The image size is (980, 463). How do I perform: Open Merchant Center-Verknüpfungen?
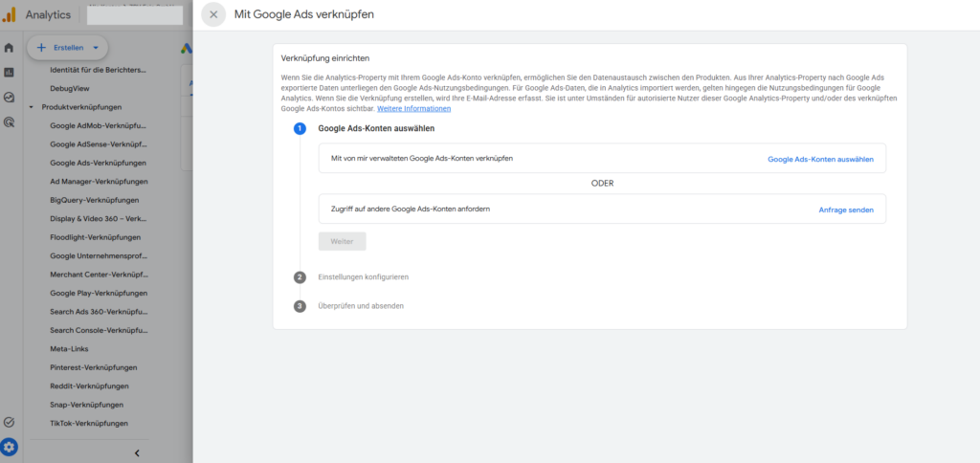99,275
